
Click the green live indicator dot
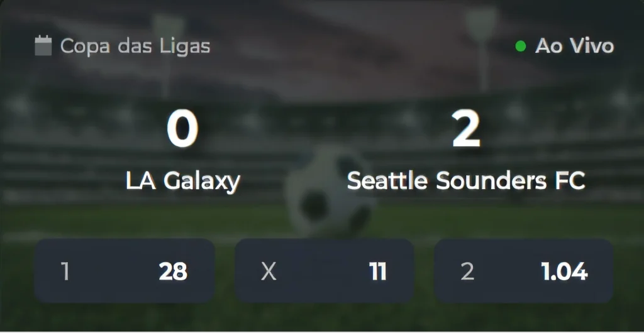pos(520,46)
